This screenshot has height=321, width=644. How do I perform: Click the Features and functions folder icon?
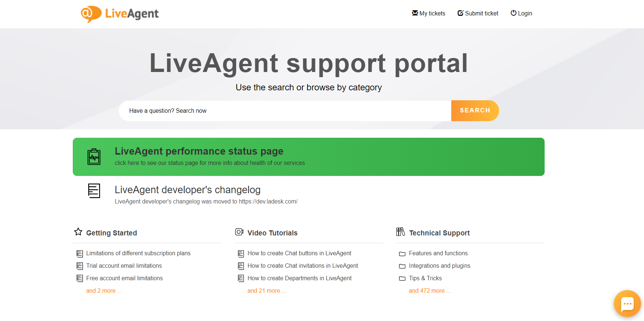[402, 254]
